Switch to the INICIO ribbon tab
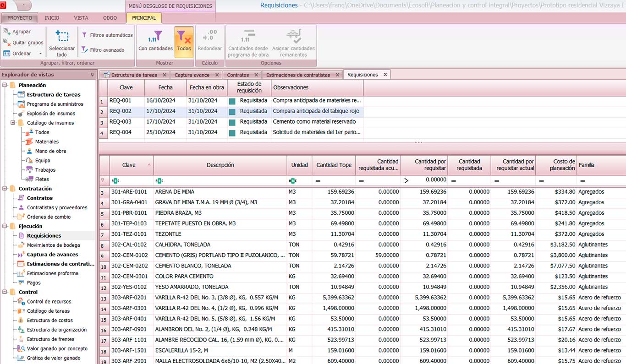This screenshot has width=626, height=364. click(52, 18)
